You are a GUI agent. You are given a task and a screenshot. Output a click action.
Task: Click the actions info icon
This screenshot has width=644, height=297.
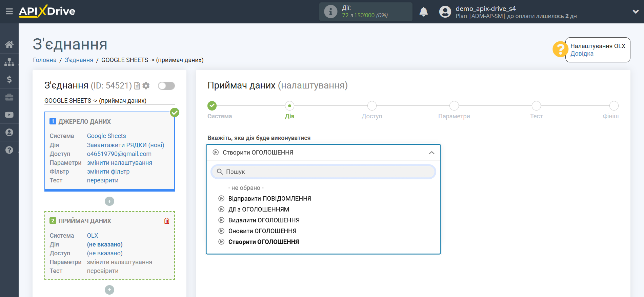[330, 12]
